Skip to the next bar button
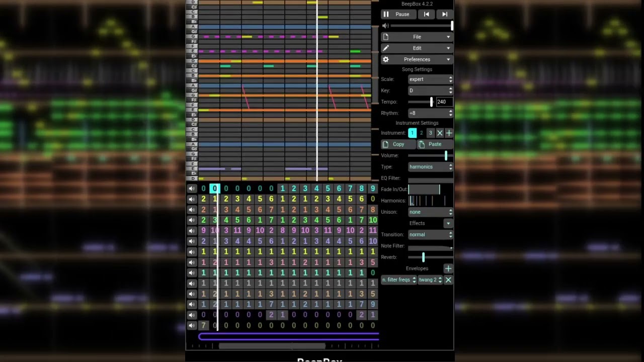This screenshot has height=362, width=644. (x=444, y=14)
